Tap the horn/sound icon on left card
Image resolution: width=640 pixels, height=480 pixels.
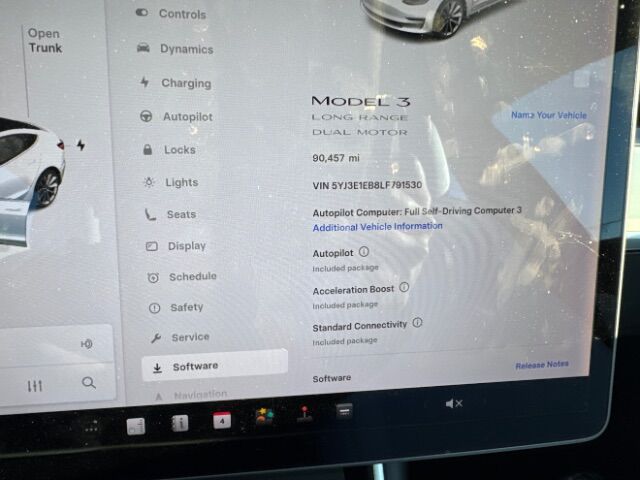pos(87,344)
